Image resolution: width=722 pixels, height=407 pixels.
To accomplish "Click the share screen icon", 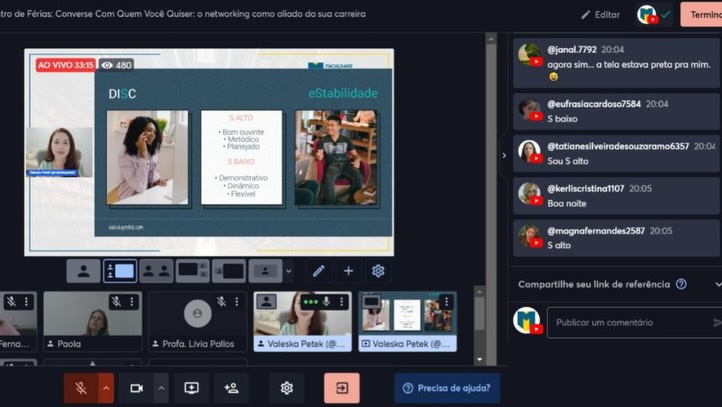I will (191, 388).
